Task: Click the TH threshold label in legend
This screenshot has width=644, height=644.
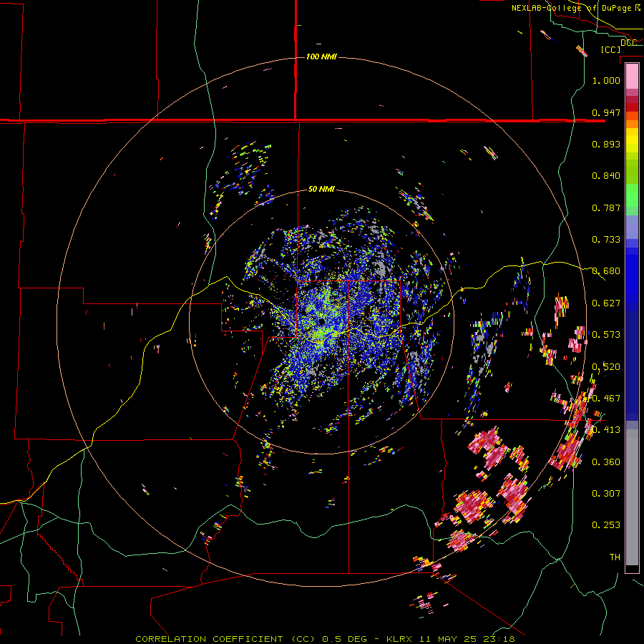Action: coord(615,557)
